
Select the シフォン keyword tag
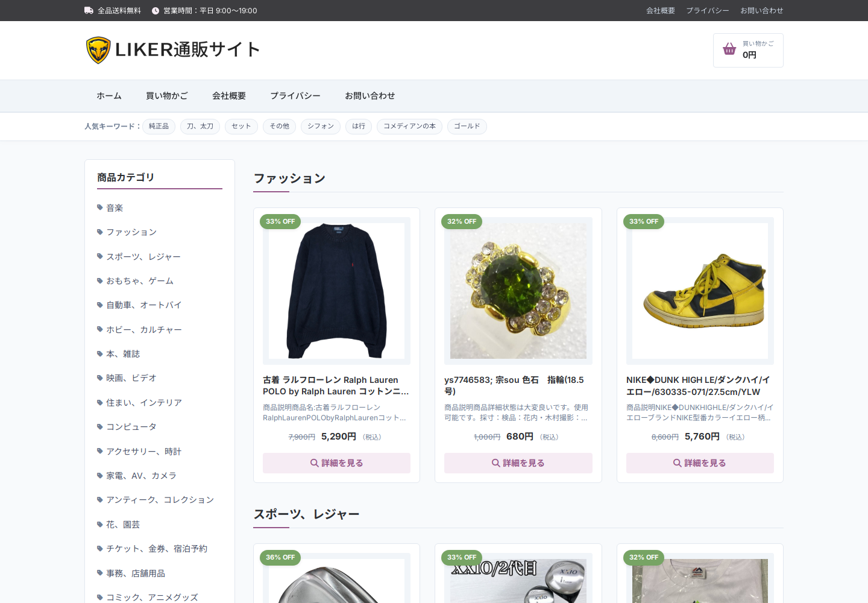click(321, 127)
